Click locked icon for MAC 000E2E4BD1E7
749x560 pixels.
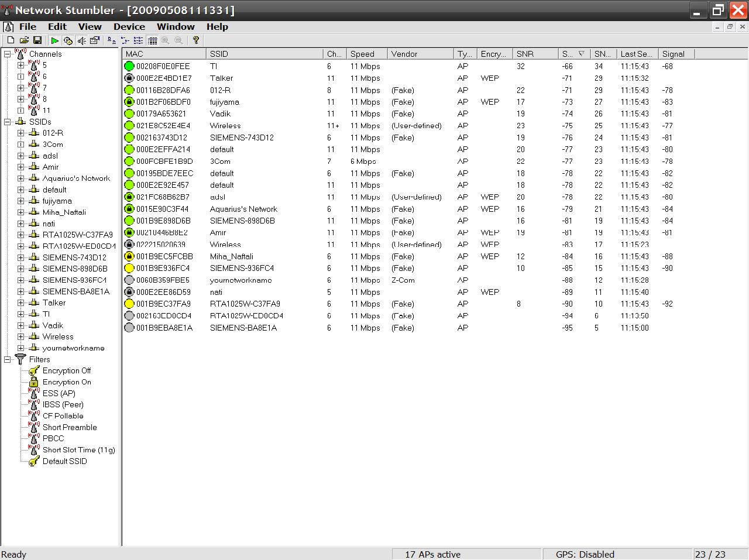(129, 78)
